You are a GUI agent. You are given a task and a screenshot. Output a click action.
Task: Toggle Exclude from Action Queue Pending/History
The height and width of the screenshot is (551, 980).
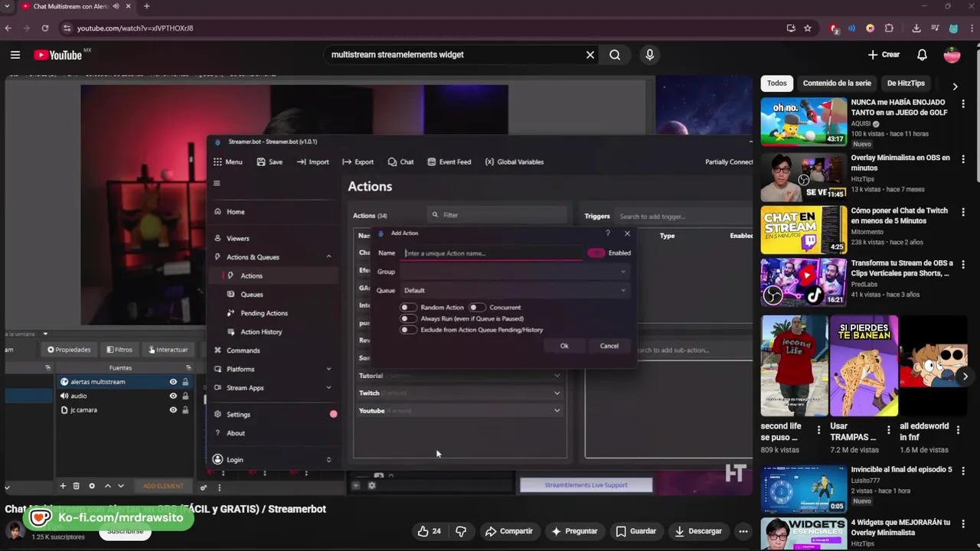click(x=409, y=330)
